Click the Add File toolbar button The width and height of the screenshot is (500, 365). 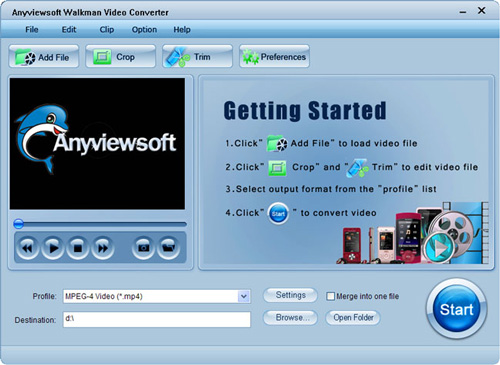point(44,57)
